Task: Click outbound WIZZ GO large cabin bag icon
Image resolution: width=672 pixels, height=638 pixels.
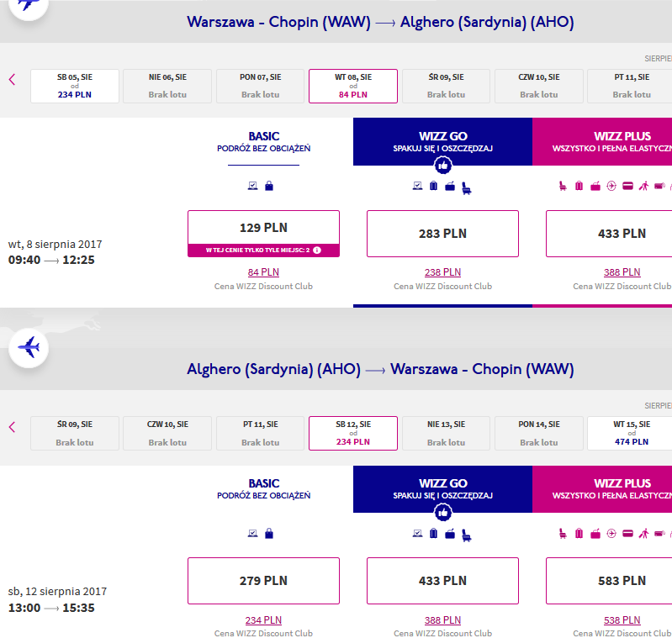Action: (450, 187)
